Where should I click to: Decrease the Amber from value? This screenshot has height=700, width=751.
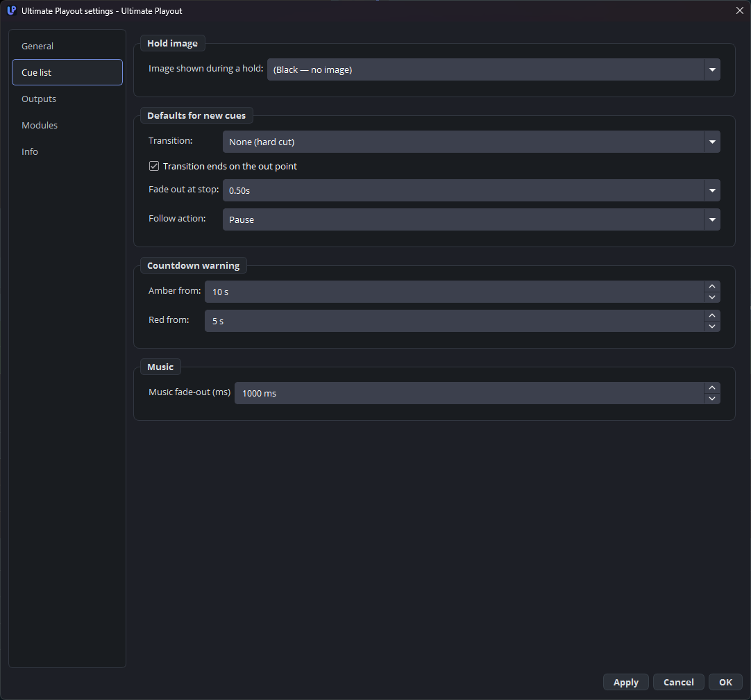coord(712,297)
